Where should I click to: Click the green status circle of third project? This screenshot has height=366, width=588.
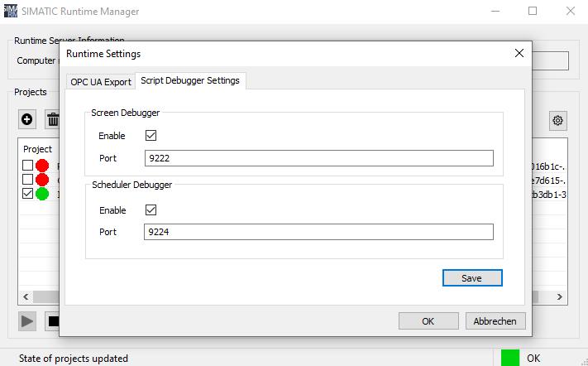(x=42, y=194)
